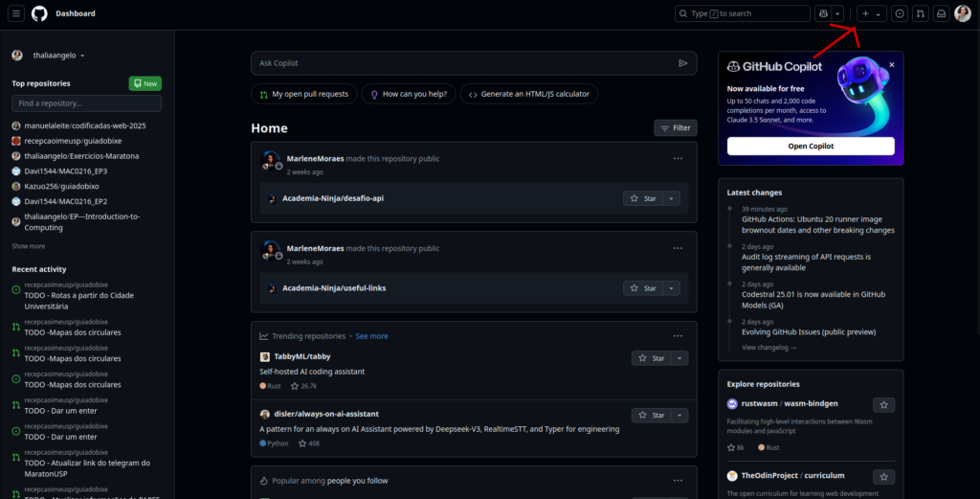Click the GitHub logo
980x499 pixels.
point(39,13)
